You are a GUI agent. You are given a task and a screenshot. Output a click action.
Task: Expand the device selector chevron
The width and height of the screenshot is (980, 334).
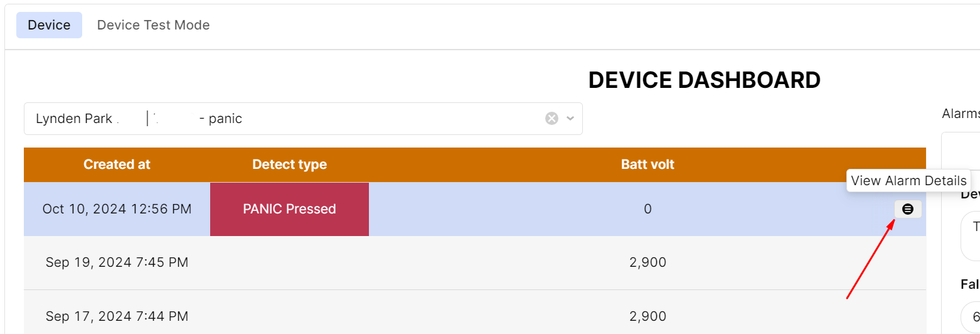click(x=570, y=119)
